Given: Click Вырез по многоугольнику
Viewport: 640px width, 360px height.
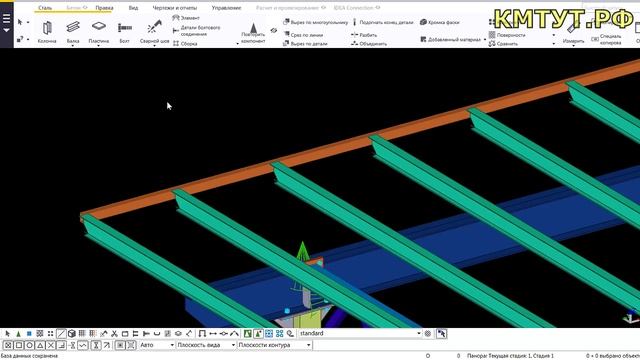Looking at the screenshot, I should pos(316,22).
